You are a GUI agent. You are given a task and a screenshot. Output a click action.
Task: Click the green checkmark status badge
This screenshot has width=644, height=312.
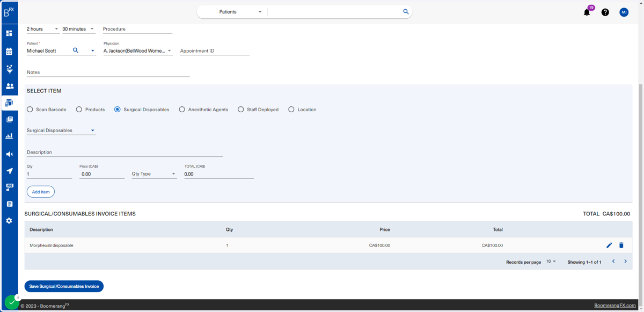[12, 302]
